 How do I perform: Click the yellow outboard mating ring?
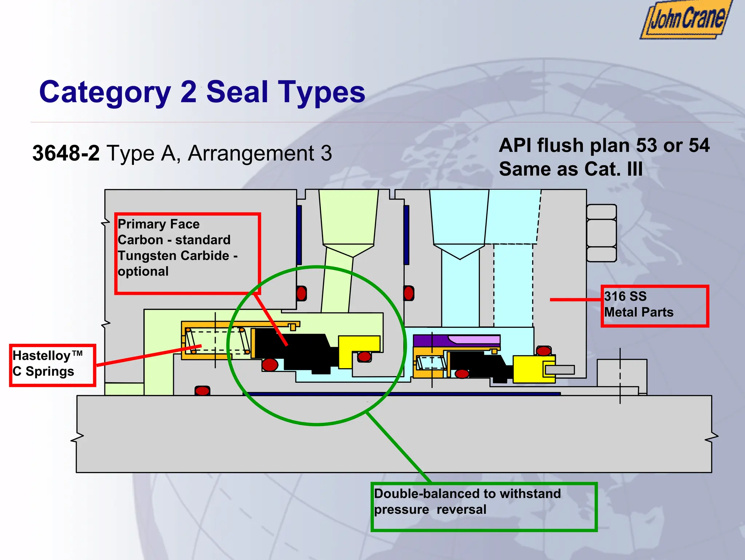(x=527, y=369)
